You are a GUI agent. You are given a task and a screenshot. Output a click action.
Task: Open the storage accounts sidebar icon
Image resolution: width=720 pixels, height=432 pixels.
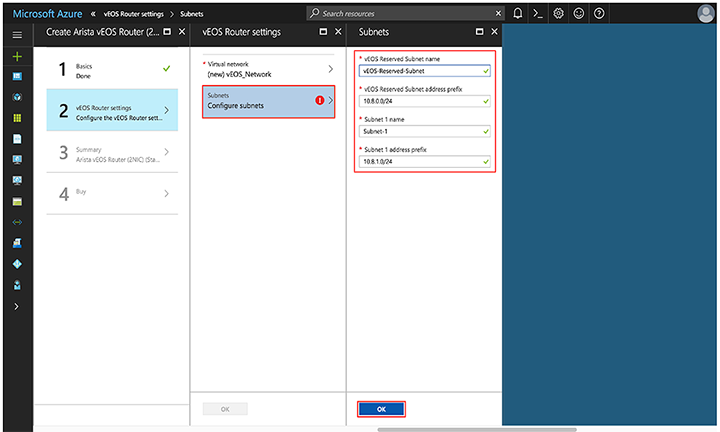click(17, 202)
